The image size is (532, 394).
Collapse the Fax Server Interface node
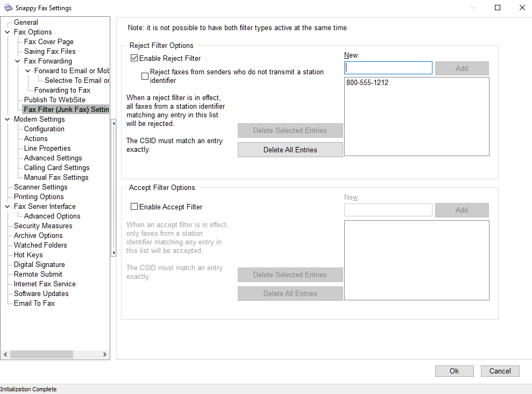pos(8,207)
